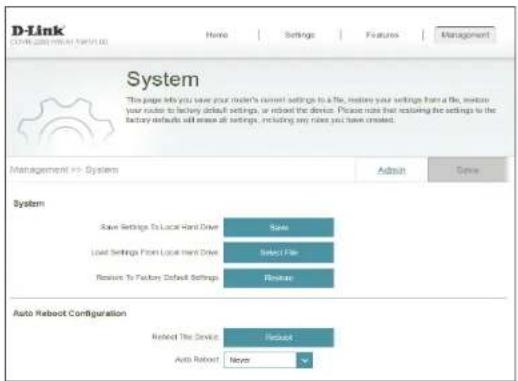This screenshot has width=518, height=381.
Task: Click the Auto Reboot dropdown arrow
Action: (304, 360)
